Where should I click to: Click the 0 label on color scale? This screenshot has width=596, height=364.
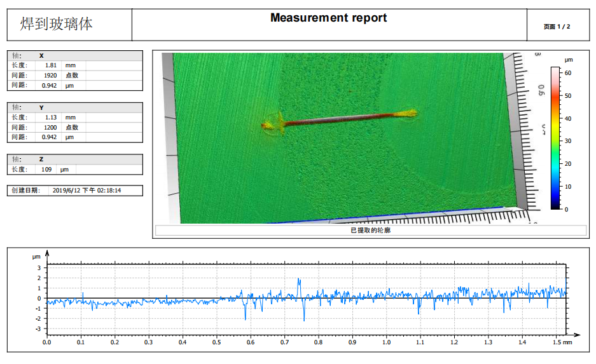(566, 210)
